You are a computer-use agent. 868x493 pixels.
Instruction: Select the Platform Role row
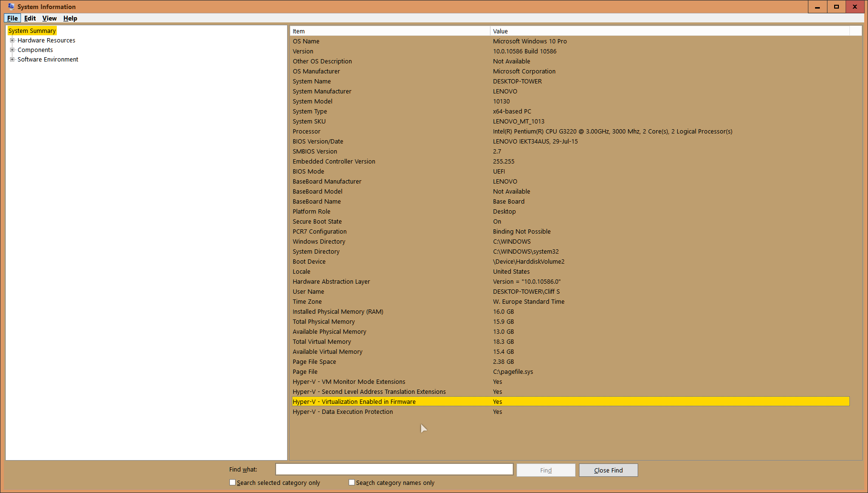(570, 211)
